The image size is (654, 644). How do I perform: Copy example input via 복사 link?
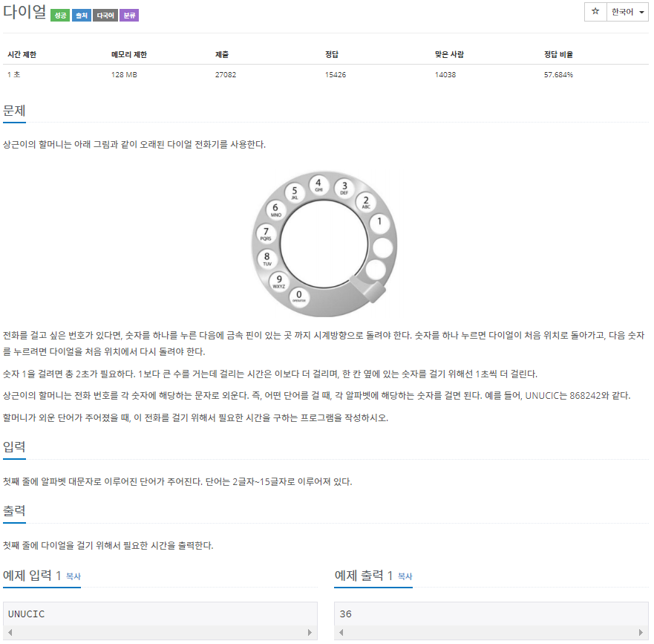(x=73, y=576)
